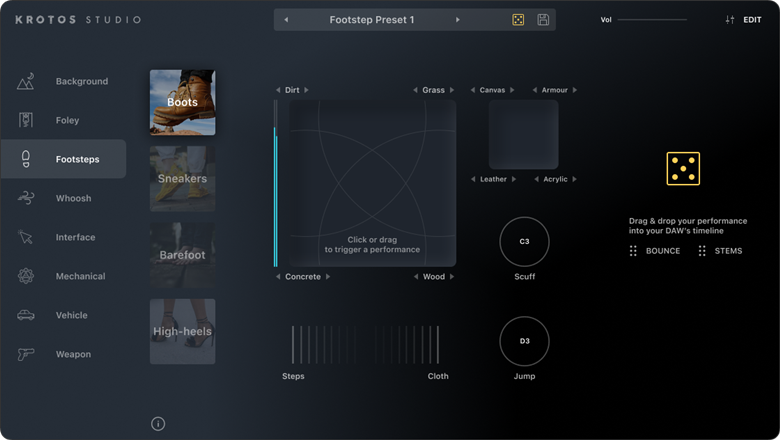Trigger the Scuff C3 button
The image size is (780, 440).
524,242
